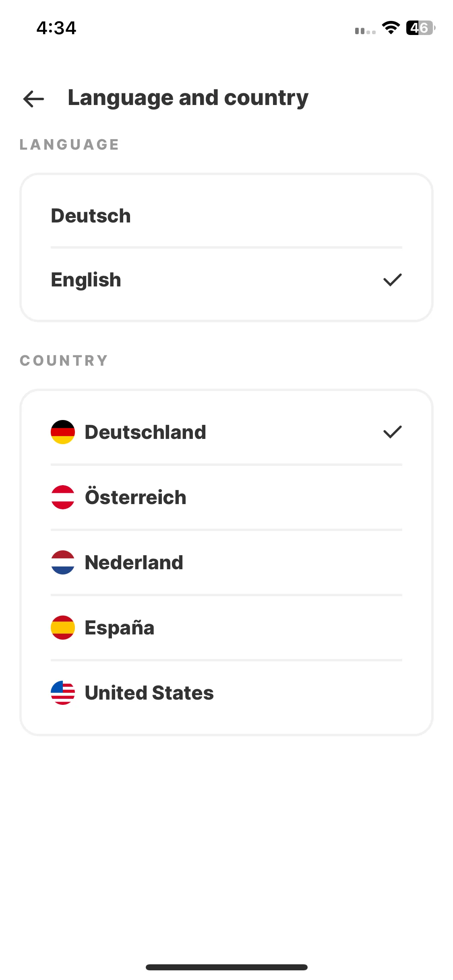Tap the Wi-Fi status icon
453x980 pixels.
click(x=391, y=28)
